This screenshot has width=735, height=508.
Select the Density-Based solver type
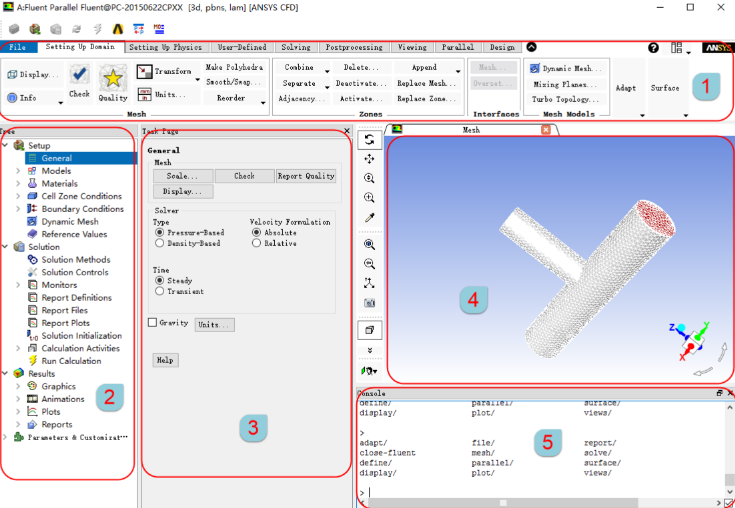159,243
